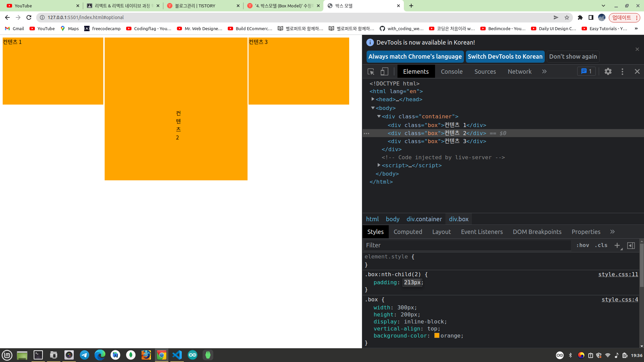This screenshot has width=644, height=362.
Task: Add new style rule plus icon
Action: point(617,245)
